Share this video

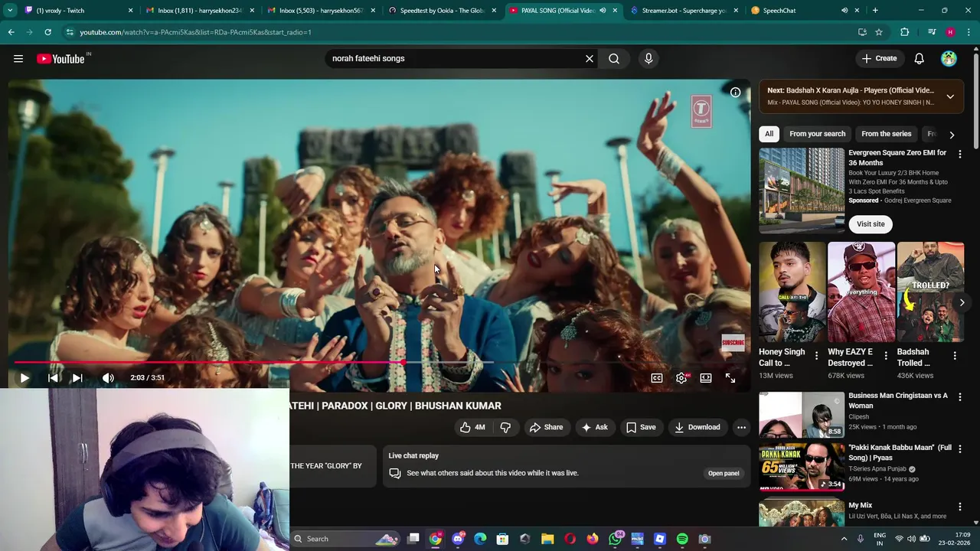pos(546,427)
